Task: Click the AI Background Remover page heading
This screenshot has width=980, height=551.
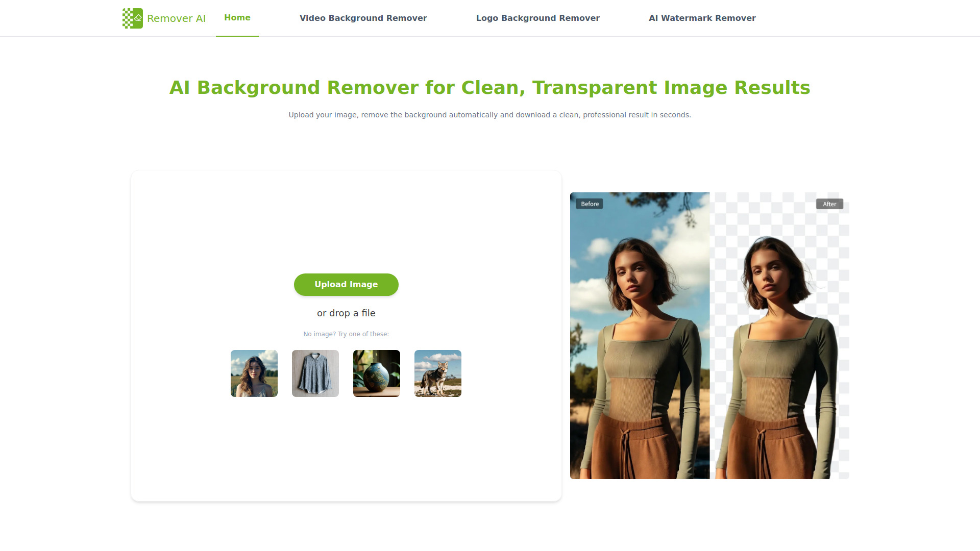Action: (x=489, y=87)
